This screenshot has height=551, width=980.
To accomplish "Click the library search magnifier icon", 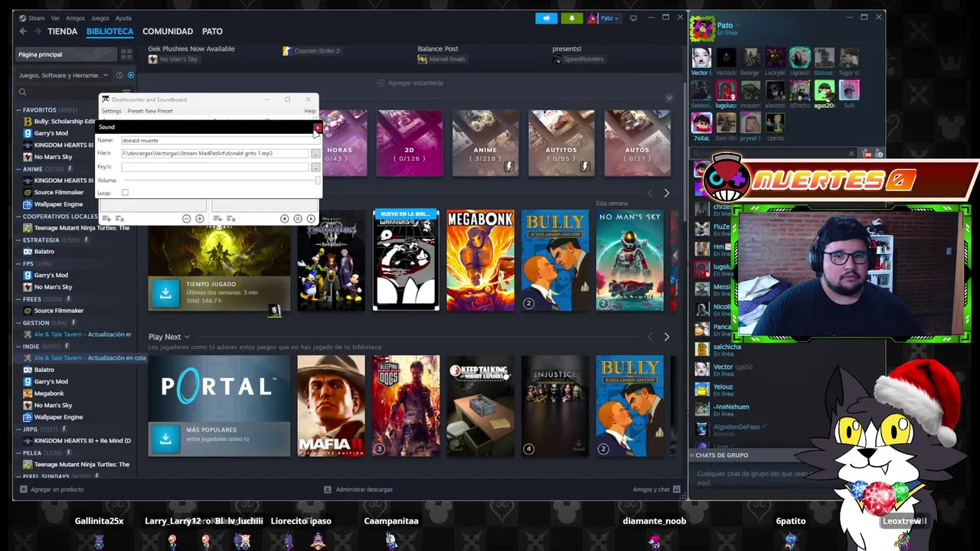I will point(23,92).
